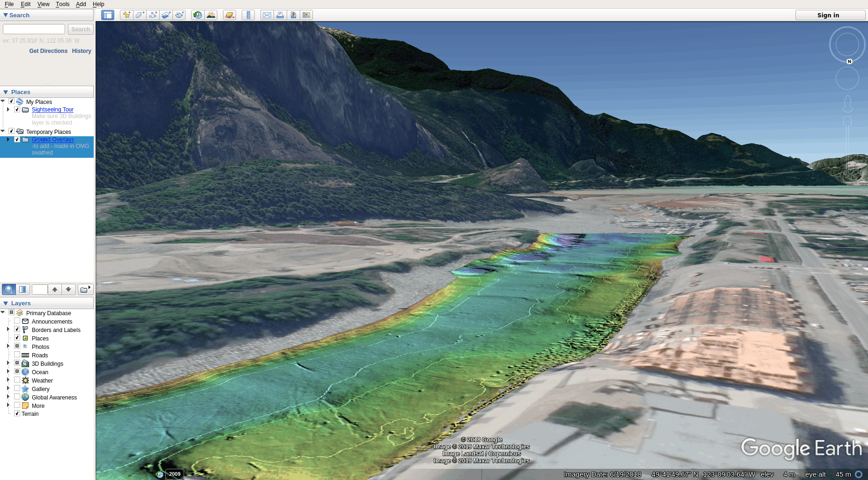Expand the Borders and Labels layer

point(8,330)
